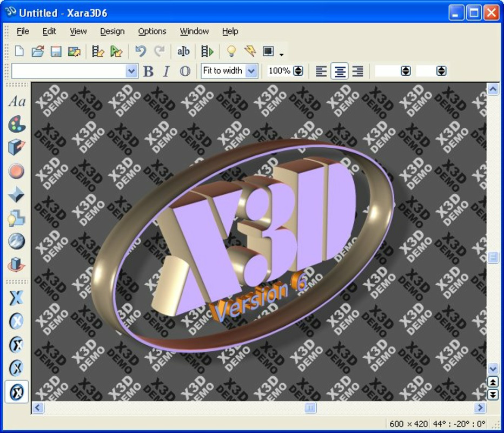Screen dimensions: 504x433
Task: Align text right
Action: point(358,71)
